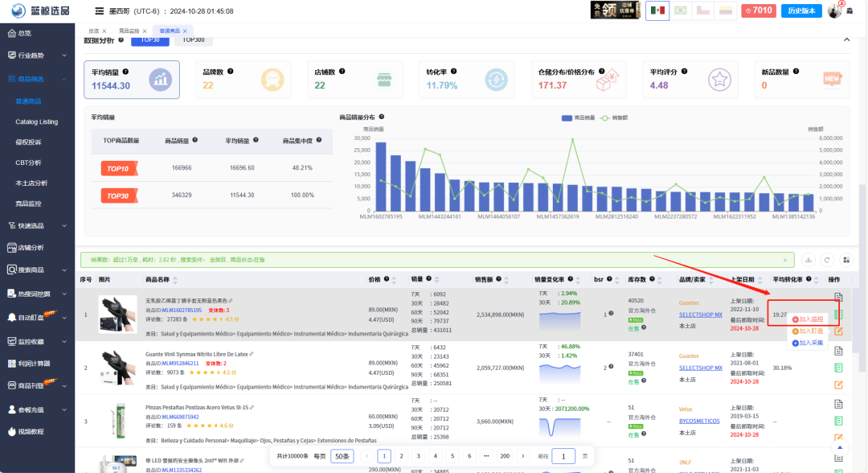This screenshot has height=473, width=868.
Task: Expand the 商品刊登 sidebar menu
Action: pyautogui.click(x=37, y=385)
